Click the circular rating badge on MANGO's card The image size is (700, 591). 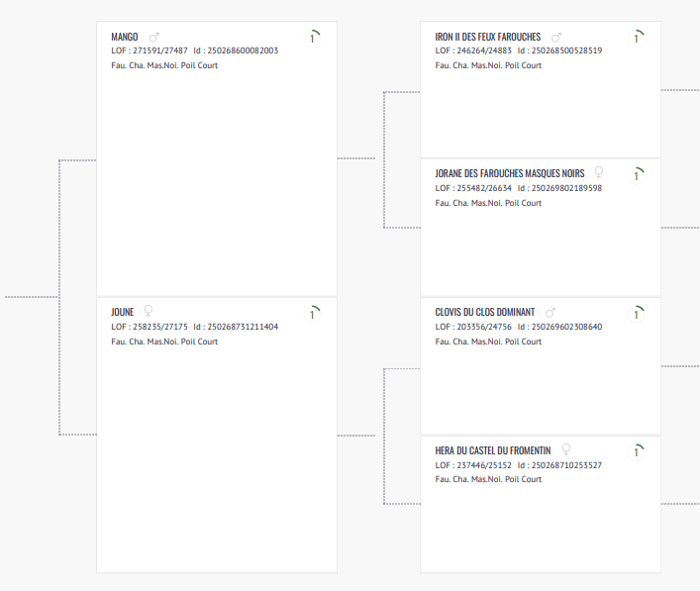click(314, 38)
